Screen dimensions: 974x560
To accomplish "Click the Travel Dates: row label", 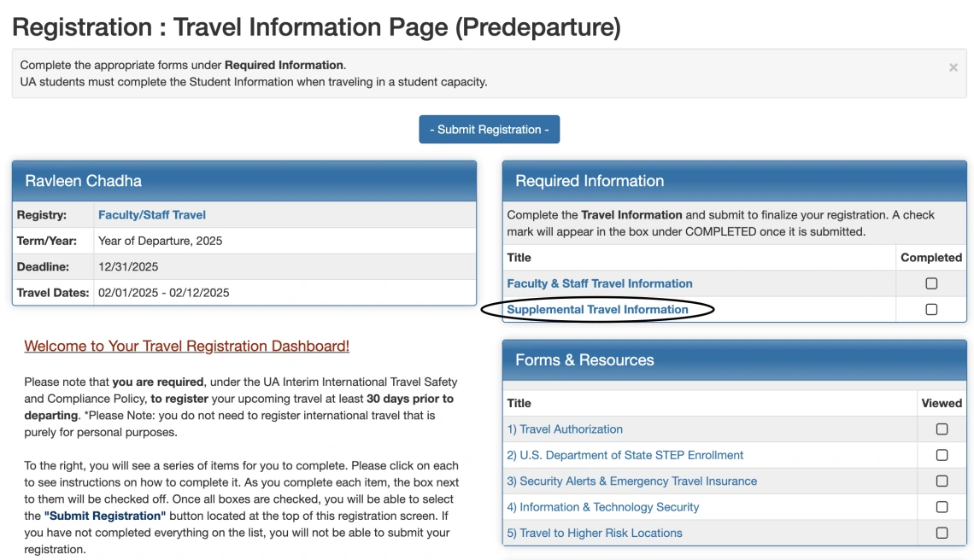I will 53,293.
